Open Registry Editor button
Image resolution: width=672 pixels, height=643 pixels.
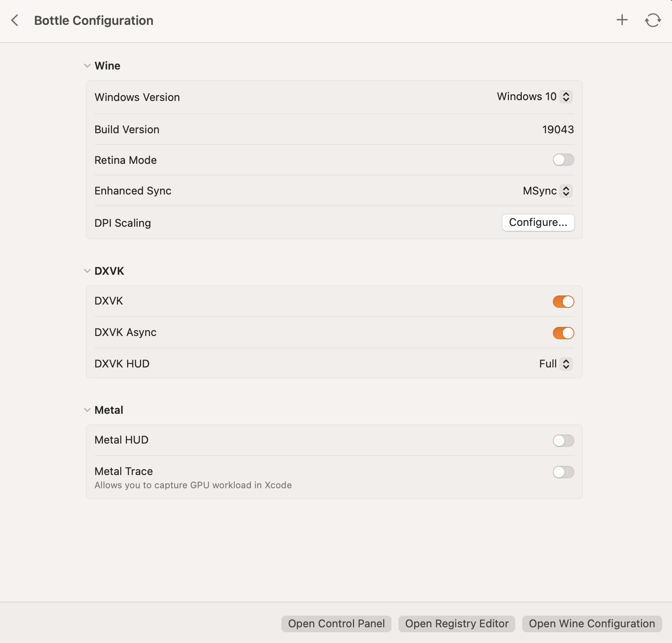click(x=456, y=624)
